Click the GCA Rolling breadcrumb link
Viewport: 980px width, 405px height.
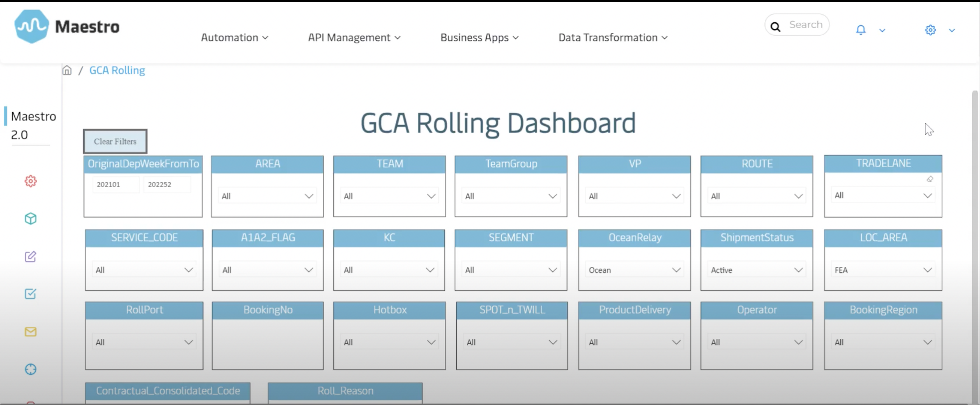[117, 70]
